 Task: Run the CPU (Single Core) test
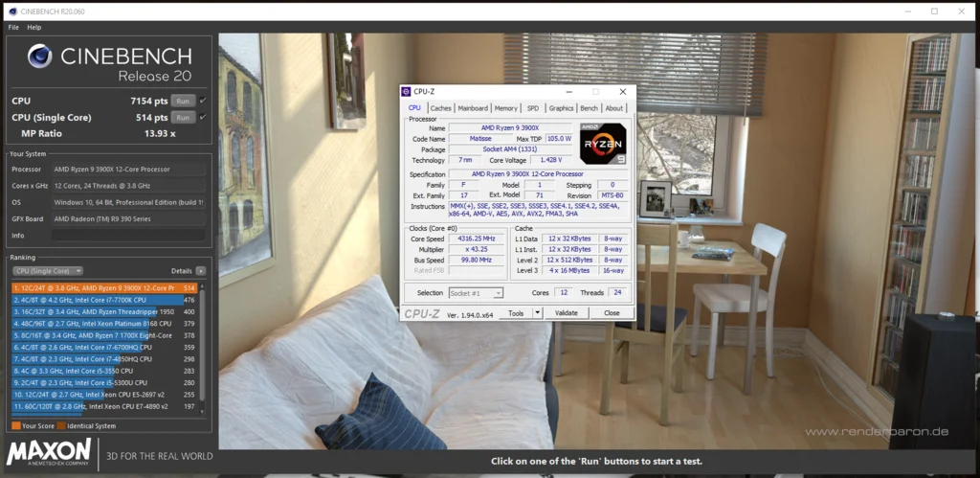point(183,118)
